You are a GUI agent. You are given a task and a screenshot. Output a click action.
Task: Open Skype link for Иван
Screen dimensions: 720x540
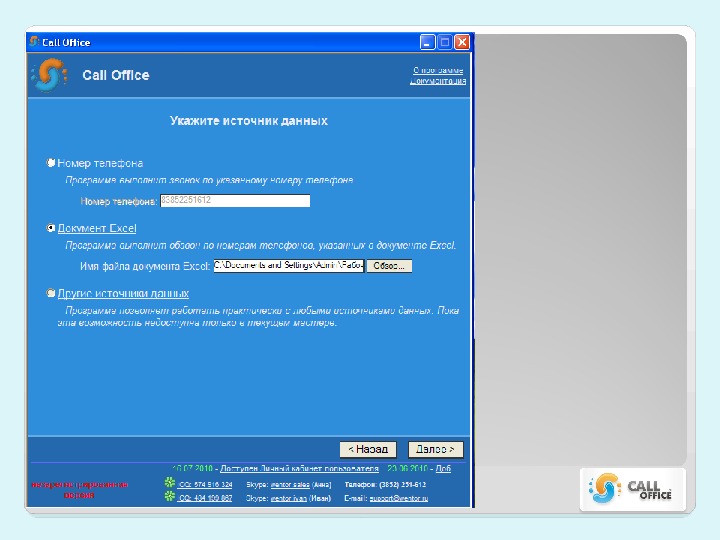[x=289, y=498]
